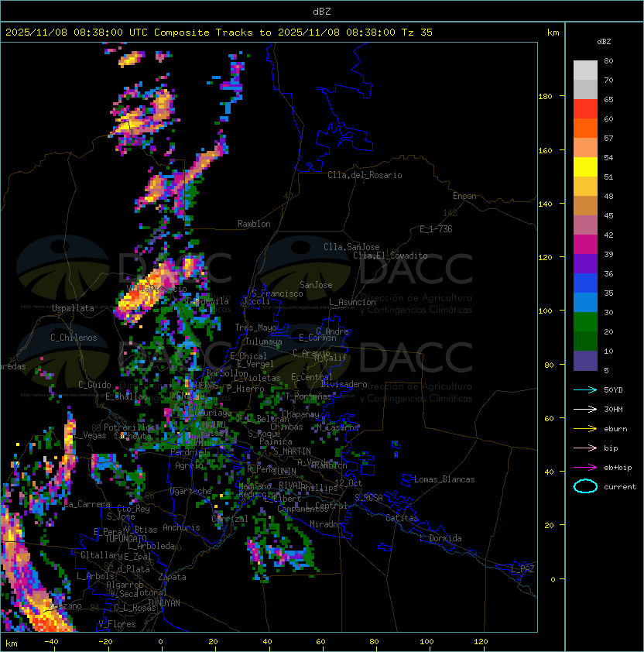Select the purple 36-39 dBZ legend swatch
The image size is (644, 652).
click(585, 263)
